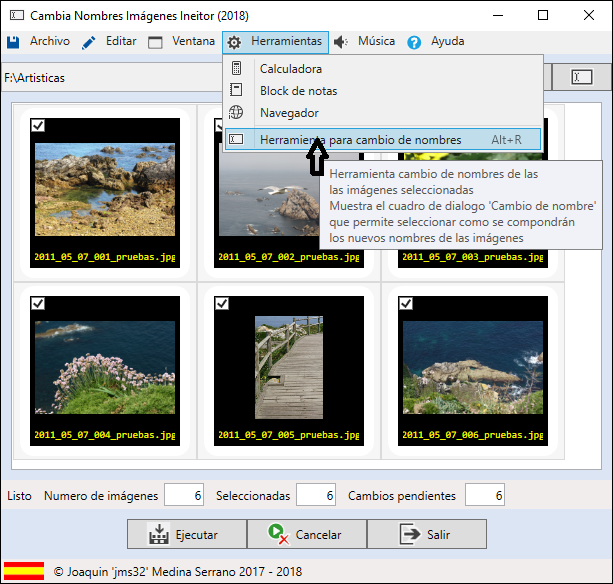Click the F:\Artisticas path text
613x584 pixels.
(x=34, y=78)
